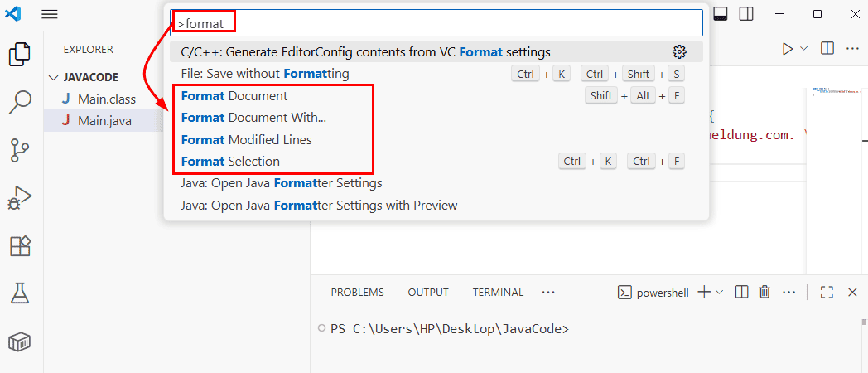
Task: Open the Run and Debug view
Action: click(20, 198)
